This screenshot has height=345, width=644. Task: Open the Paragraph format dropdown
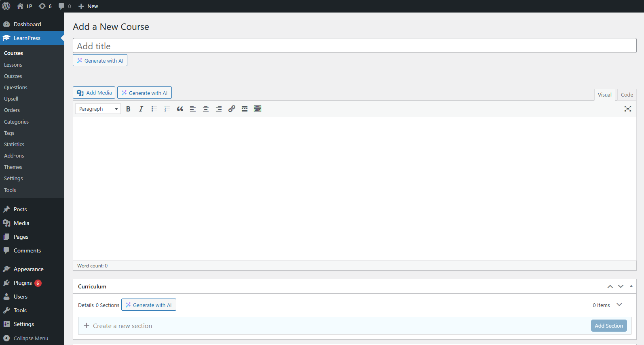click(98, 109)
